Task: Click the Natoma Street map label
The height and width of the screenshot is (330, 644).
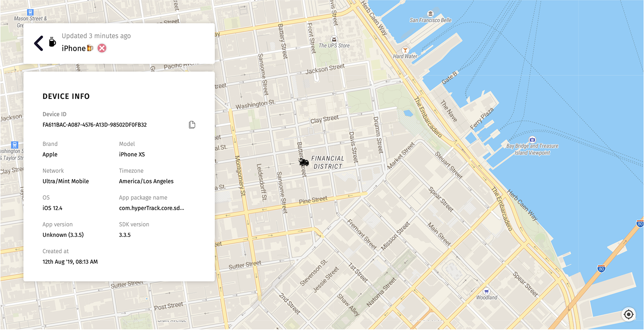Action: (x=382, y=292)
